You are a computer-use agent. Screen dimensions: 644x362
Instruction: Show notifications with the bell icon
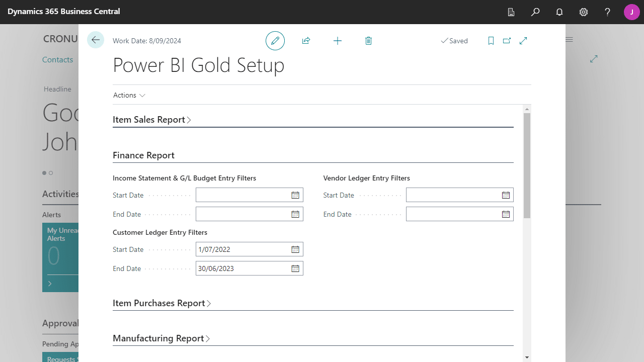pos(559,12)
